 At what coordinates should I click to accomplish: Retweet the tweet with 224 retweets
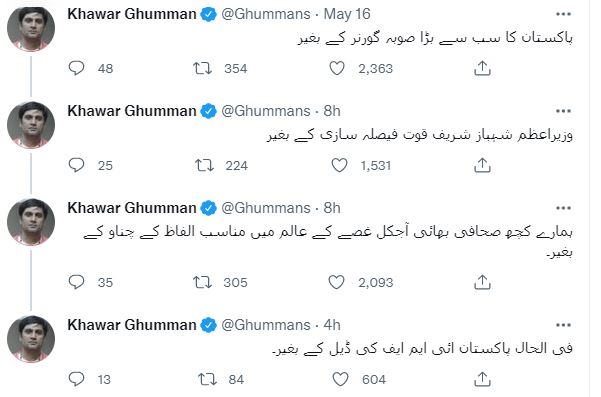pyautogui.click(x=204, y=165)
